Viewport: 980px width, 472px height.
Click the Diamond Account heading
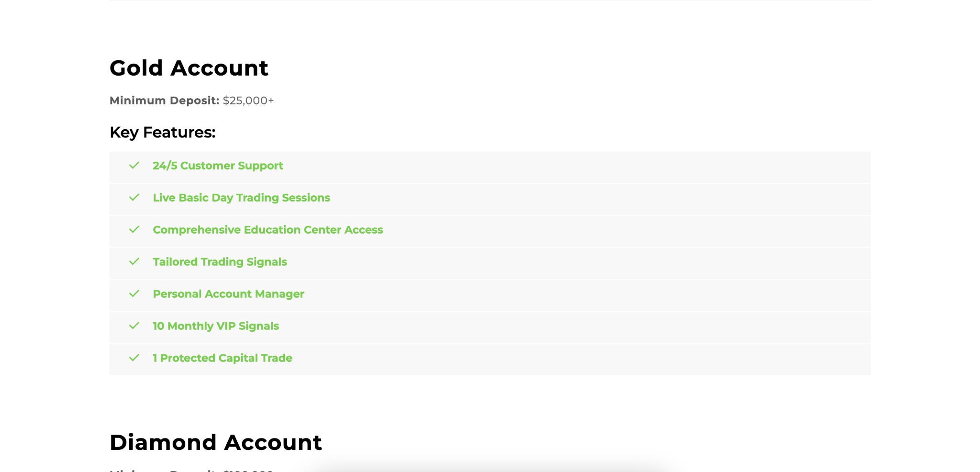[215, 442]
